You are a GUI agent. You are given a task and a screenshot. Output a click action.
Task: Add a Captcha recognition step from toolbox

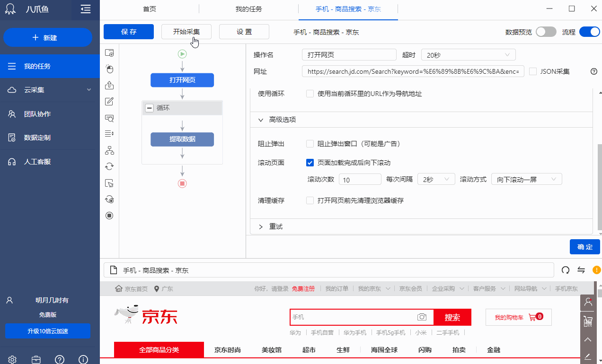pyautogui.click(x=109, y=118)
